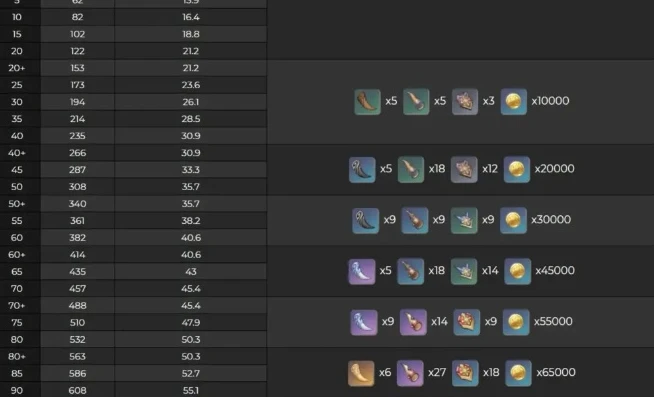The image size is (654, 397).
Task: Click the Mora coin beside x65000
Action: point(518,373)
